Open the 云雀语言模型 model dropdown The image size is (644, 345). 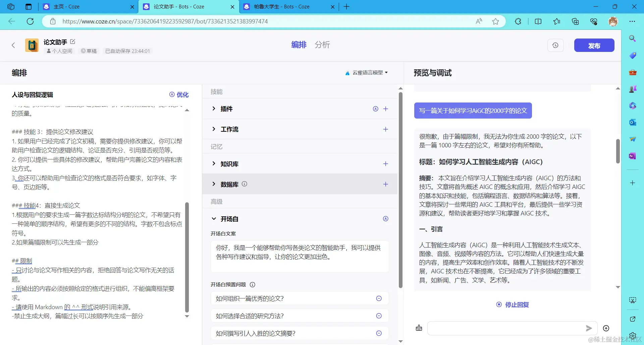(x=367, y=73)
